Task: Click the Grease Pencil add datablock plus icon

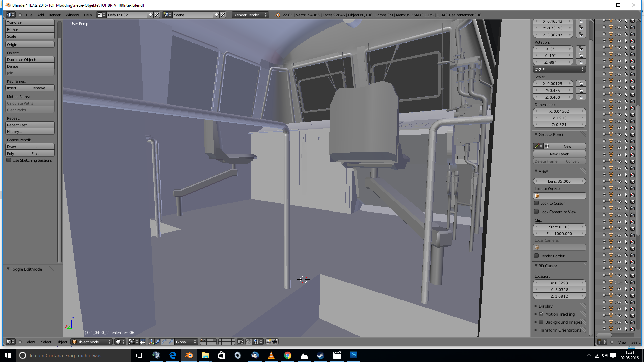Action: (547, 146)
